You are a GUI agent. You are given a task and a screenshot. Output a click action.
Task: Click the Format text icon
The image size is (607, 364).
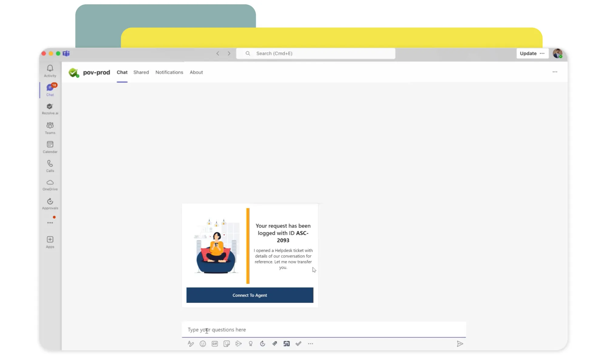191,344
